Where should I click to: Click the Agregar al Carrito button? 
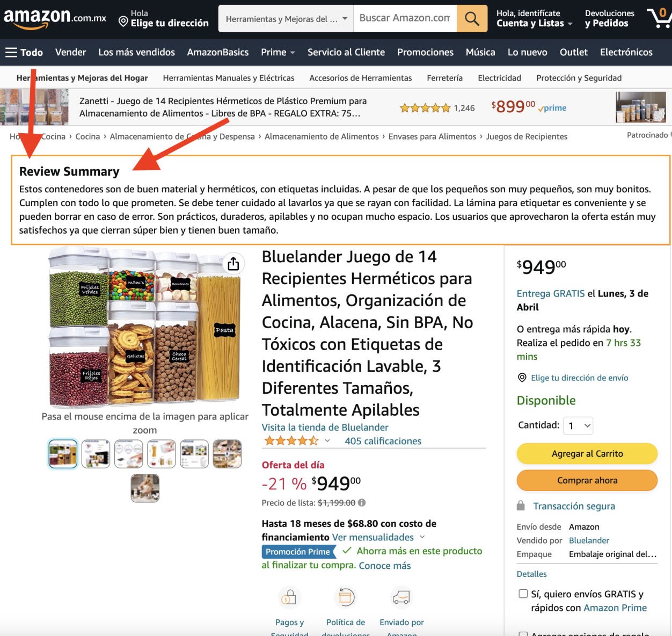tap(587, 453)
